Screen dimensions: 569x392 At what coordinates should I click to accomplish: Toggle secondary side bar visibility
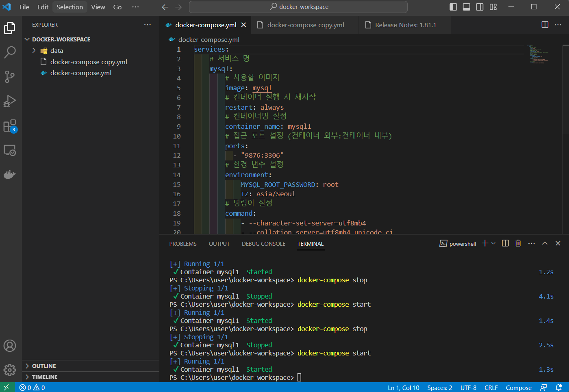(480, 7)
